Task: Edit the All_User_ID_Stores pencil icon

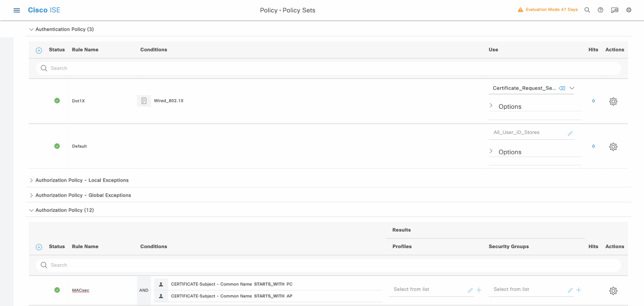Action: [570, 133]
